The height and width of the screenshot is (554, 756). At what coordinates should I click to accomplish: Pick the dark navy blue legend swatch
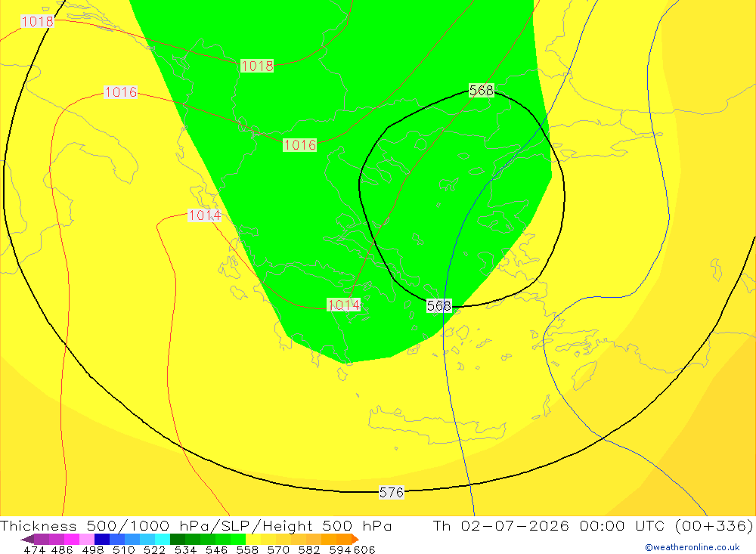click(102, 540)
